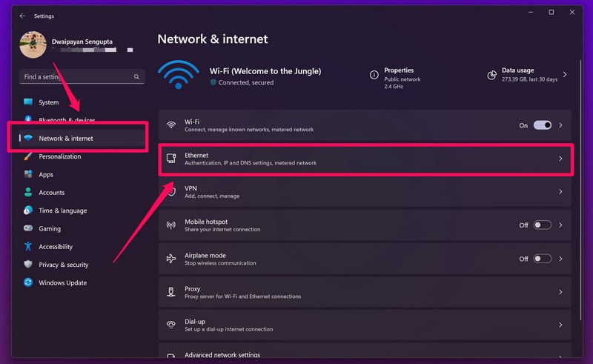Click the Accessibility figure icon
The width and height of the screenshot is (593, 364).
tap(28, 247)
